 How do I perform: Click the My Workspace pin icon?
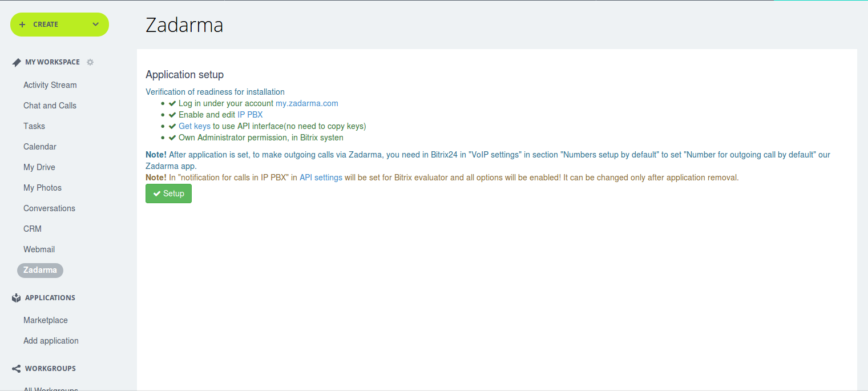[x=17, y=62]
